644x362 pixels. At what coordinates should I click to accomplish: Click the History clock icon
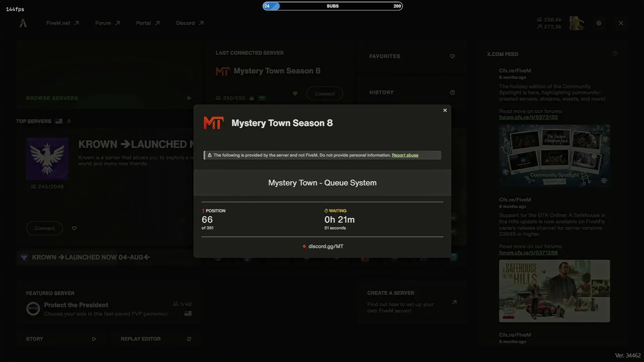pyautogui.click(x=452, y=93)
